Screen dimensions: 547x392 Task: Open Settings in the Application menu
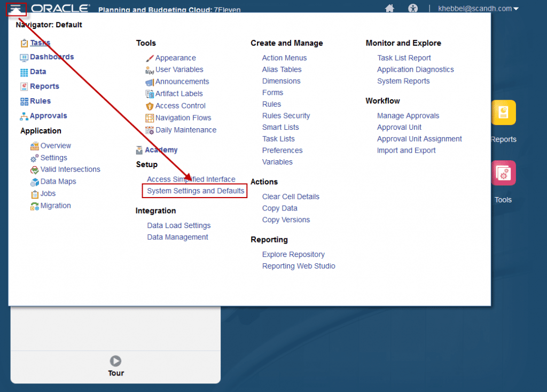click(x=54, y=158)
